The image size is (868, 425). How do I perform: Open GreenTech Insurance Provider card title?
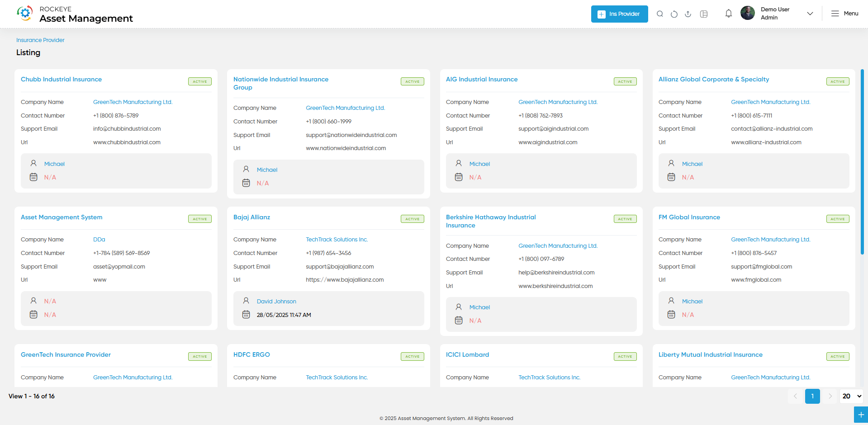point(66,354)
